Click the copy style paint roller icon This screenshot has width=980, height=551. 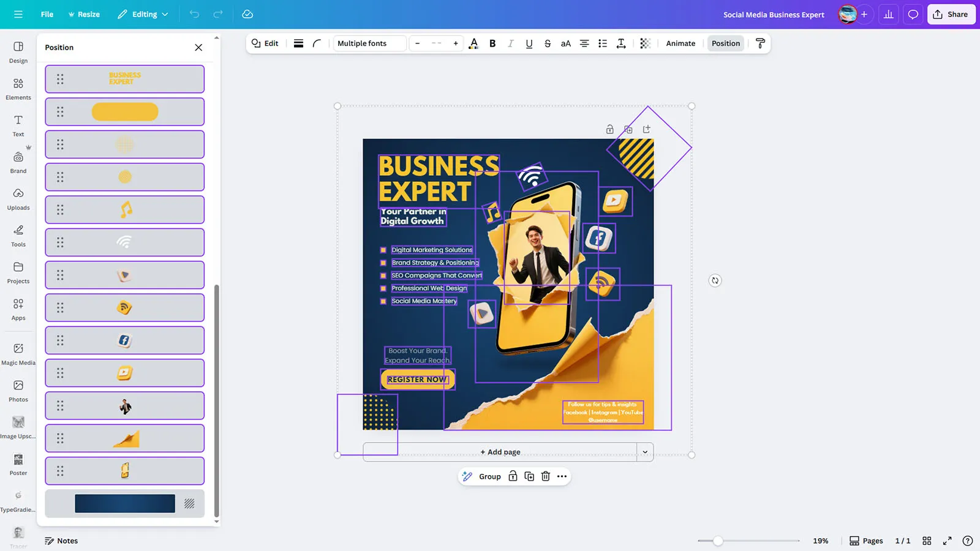[x=760, y=43]
